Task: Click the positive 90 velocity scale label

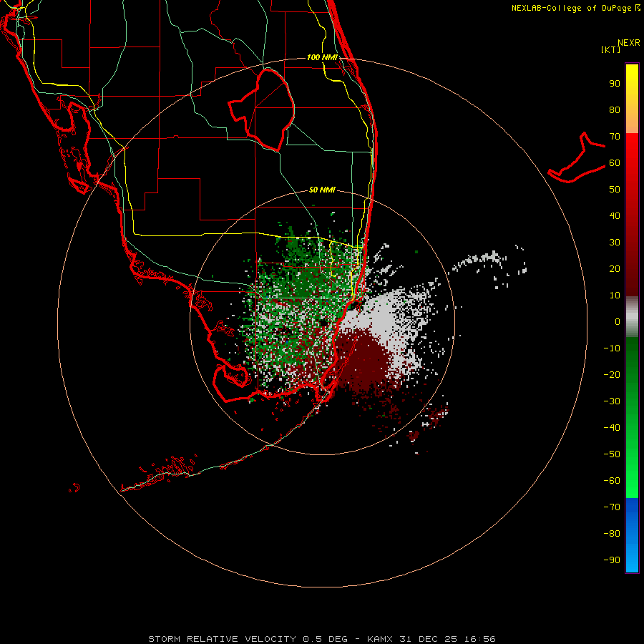Action: (615, 84)
